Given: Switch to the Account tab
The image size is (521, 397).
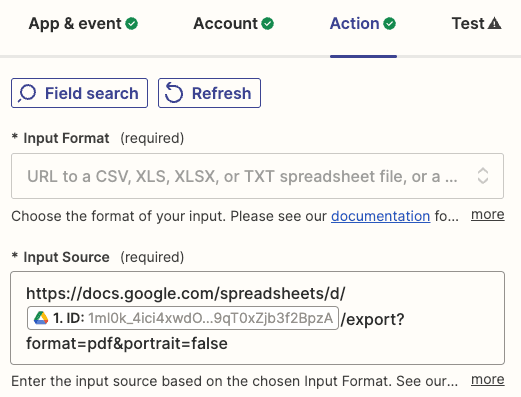Looking at the screenshot, I should click(x=234, y=24).
